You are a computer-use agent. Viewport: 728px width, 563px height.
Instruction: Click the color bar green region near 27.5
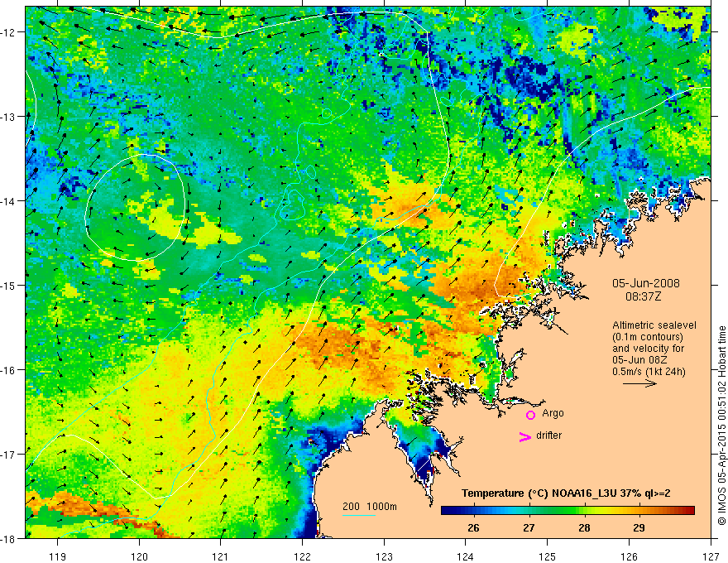tap(557, 511)
